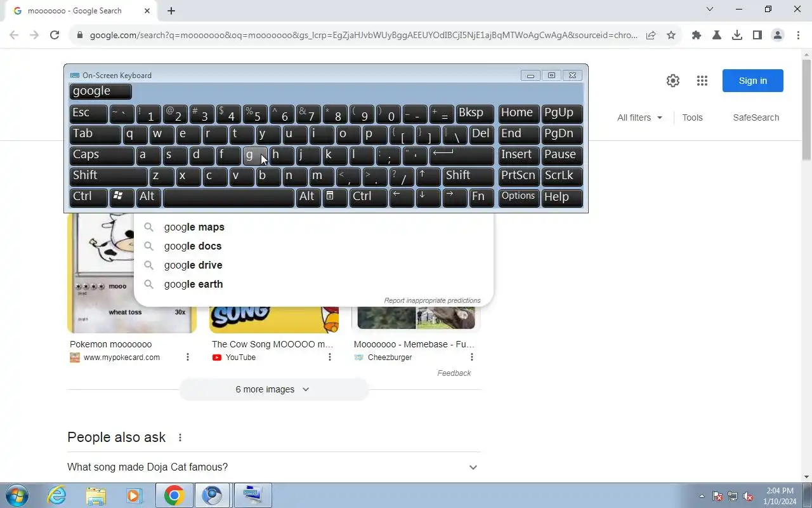Switch to Google Chrome in taskbar
Viewport: 812px width, 508px height.
click(174, 495)
